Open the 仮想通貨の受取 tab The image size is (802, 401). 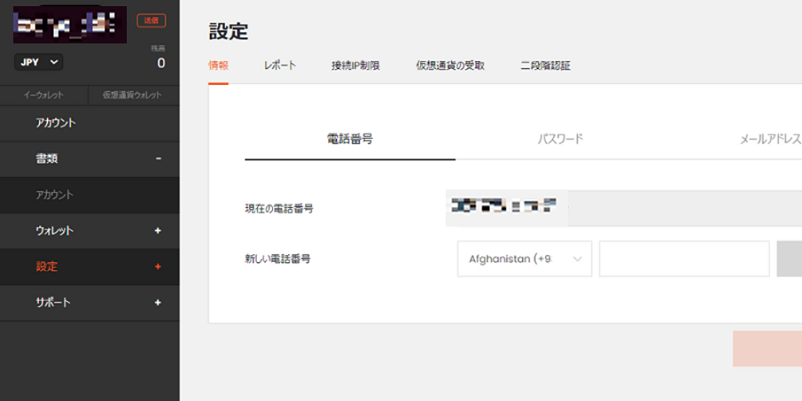(450, 65)
